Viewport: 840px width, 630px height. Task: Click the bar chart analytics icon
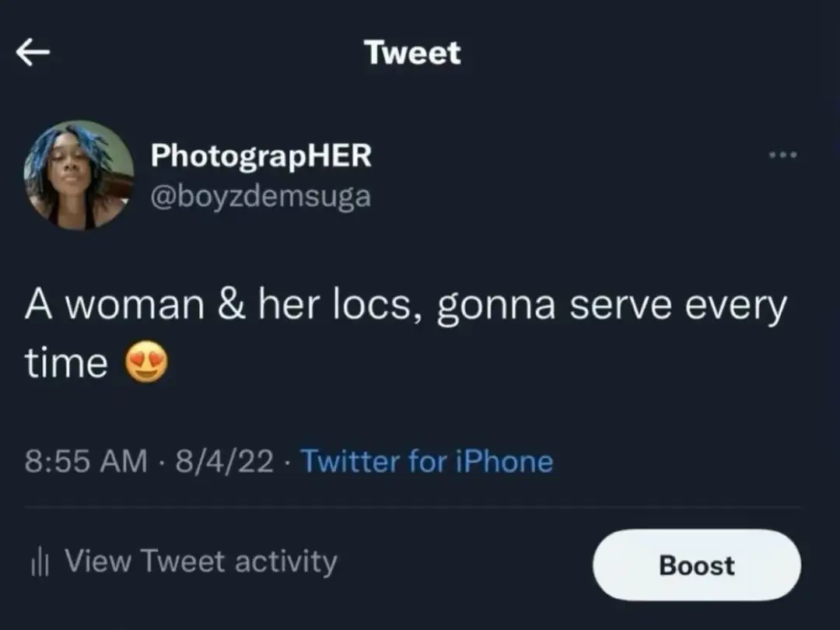coord(40,562)
